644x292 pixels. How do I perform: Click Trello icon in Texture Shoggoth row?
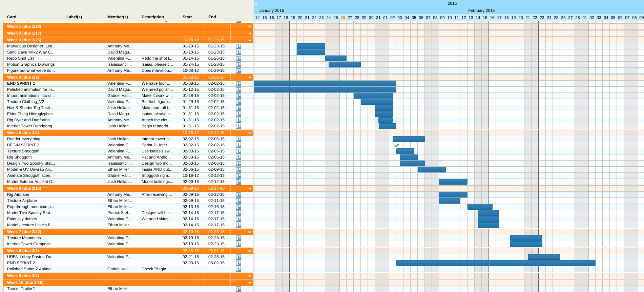[x=238, y=151]
